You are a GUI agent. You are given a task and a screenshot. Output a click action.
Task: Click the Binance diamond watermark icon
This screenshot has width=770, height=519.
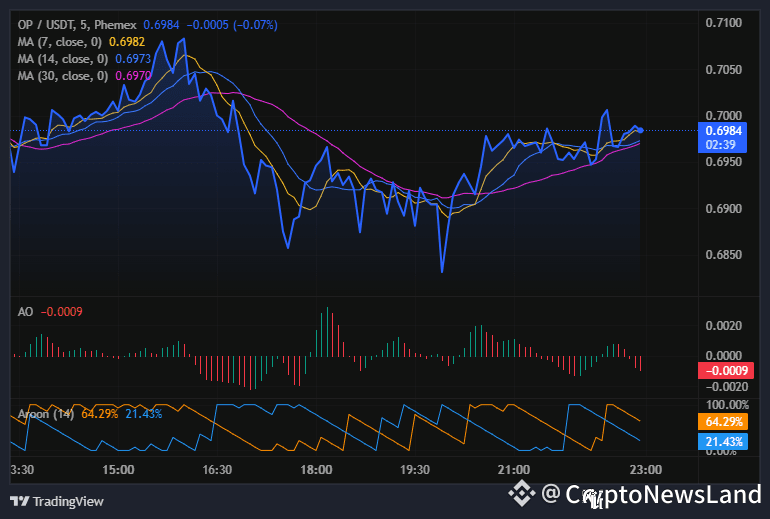(x=522, y=493)
